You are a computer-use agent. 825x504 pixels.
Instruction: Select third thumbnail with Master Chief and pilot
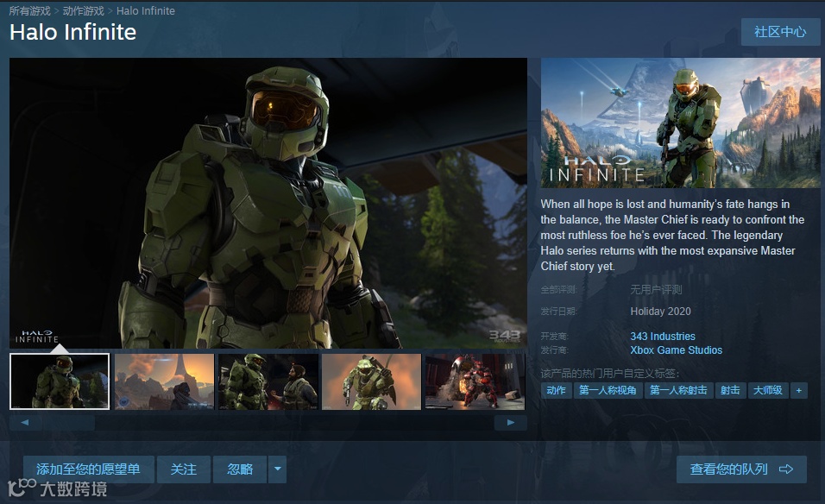[268, 381]
